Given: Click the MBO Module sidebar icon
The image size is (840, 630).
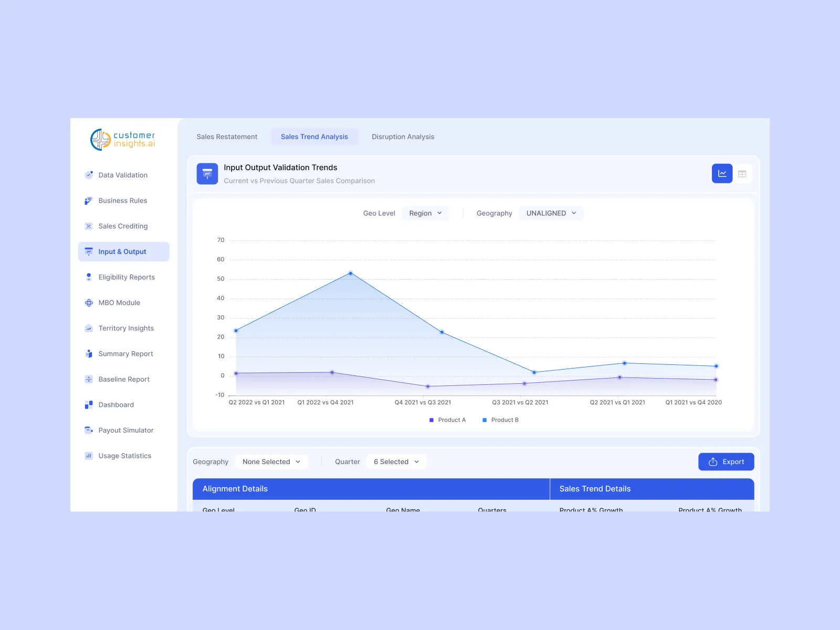Looking at the screenshot, I should 89,303.
